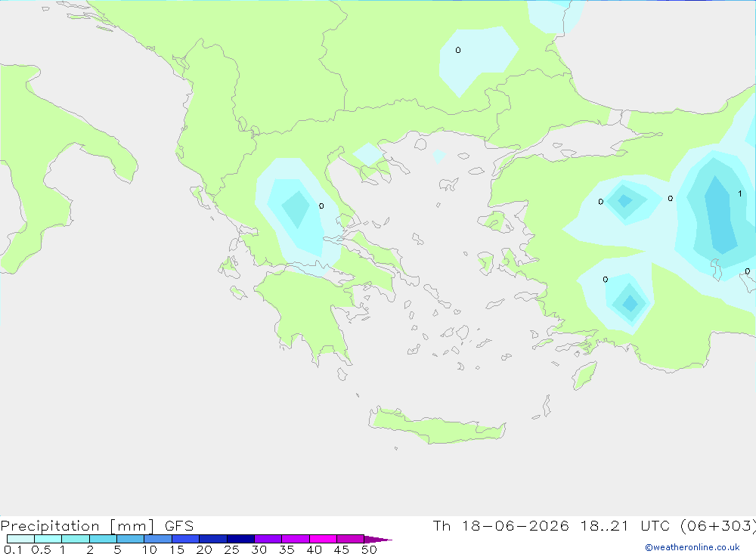The image size is (756, 554).
Task: Click the '10' legend scale value
Action: [x=149, y=549]
